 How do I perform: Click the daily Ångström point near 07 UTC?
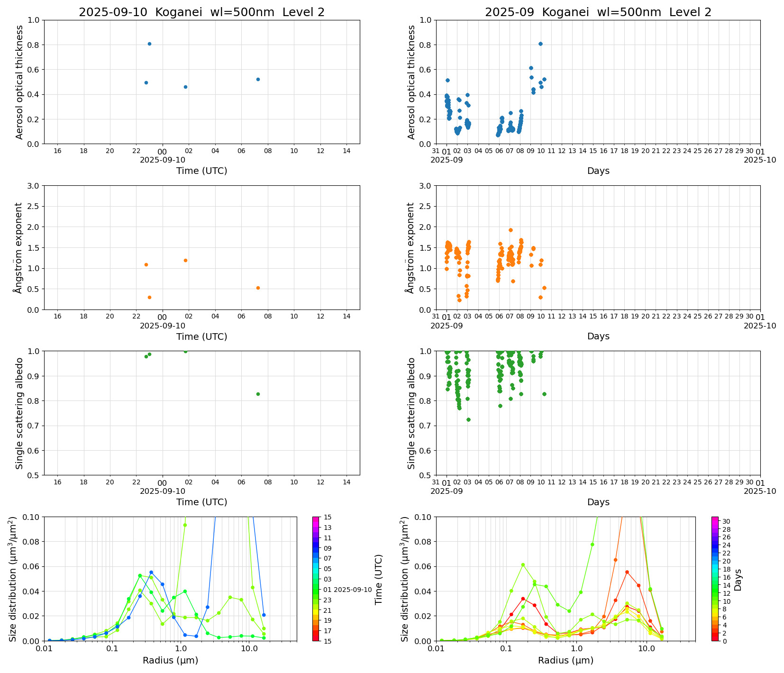coord(258,288)
